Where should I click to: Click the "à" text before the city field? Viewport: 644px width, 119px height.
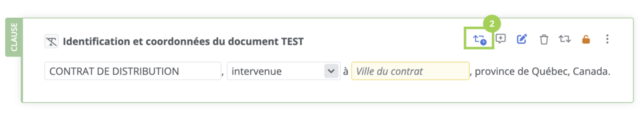(x=345, y=71)
